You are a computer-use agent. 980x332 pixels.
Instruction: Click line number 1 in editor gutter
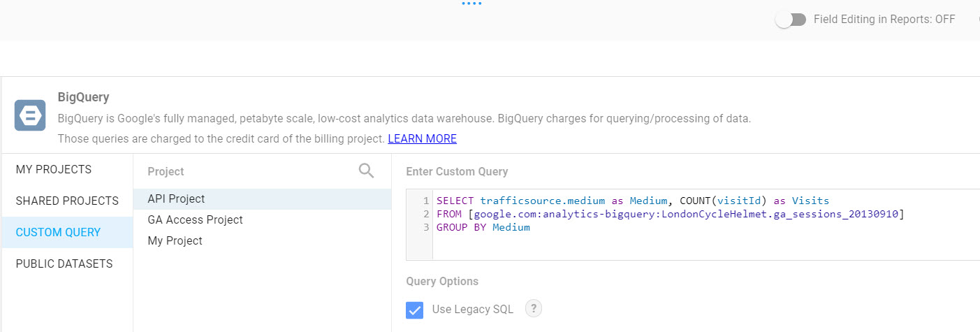(x=426, y=201)
